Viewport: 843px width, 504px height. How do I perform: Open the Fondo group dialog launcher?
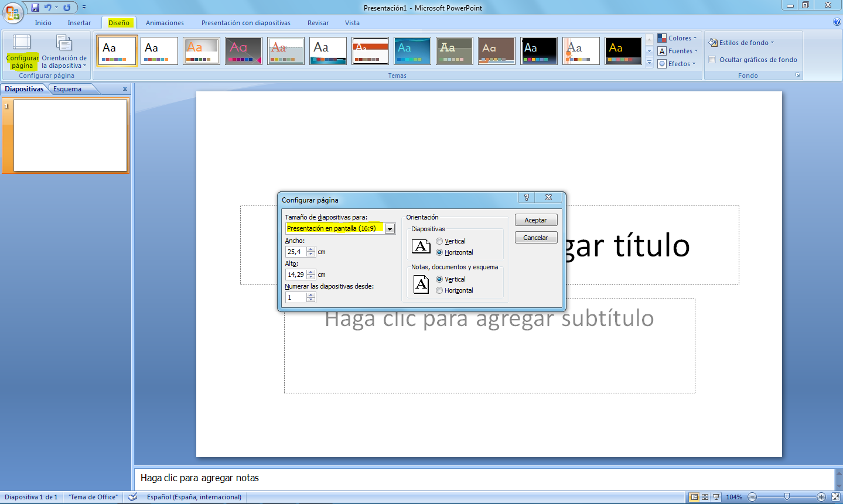pos(797,76)
